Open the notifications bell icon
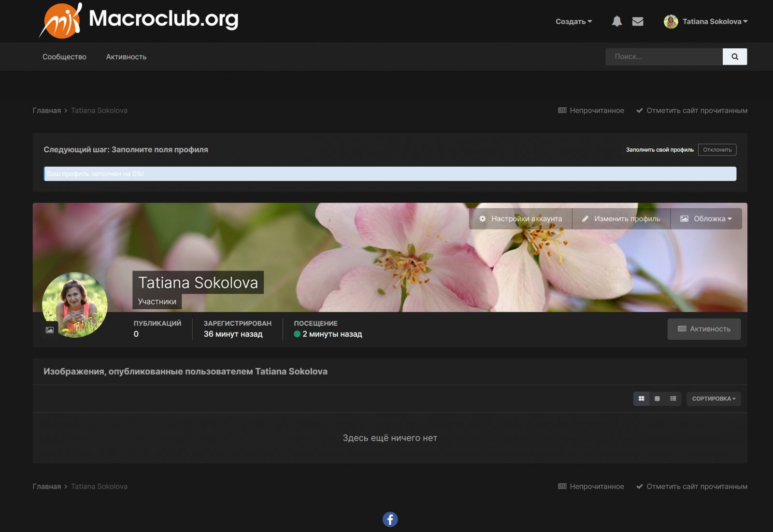 pyautogui.click(x=616, y=21)
